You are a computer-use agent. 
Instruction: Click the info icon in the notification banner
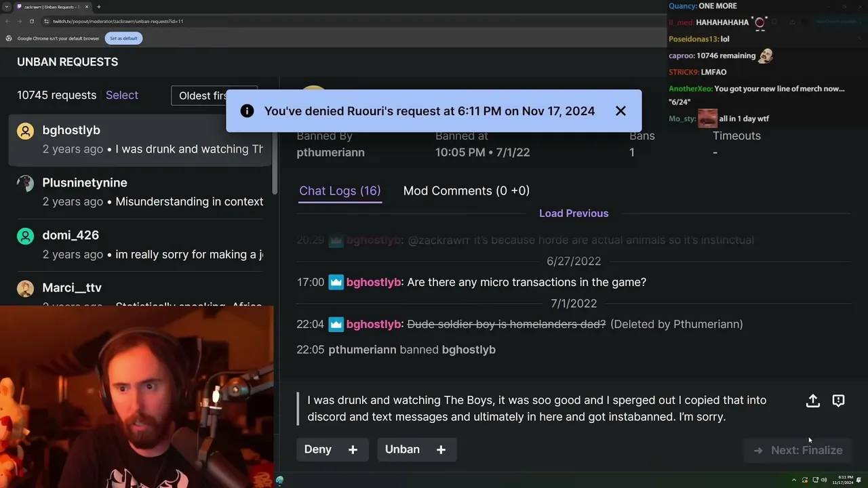247,111
